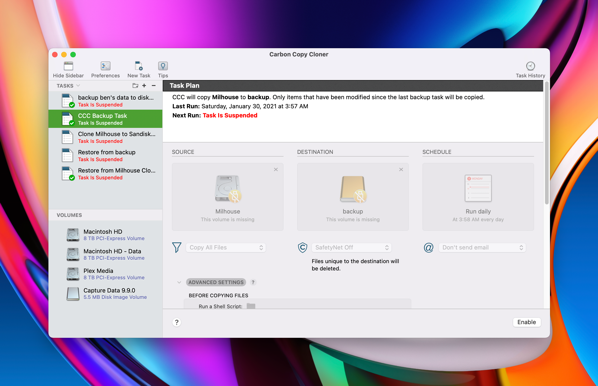
Task: Click the Macintosh HD volume
Action: [105, 235]
